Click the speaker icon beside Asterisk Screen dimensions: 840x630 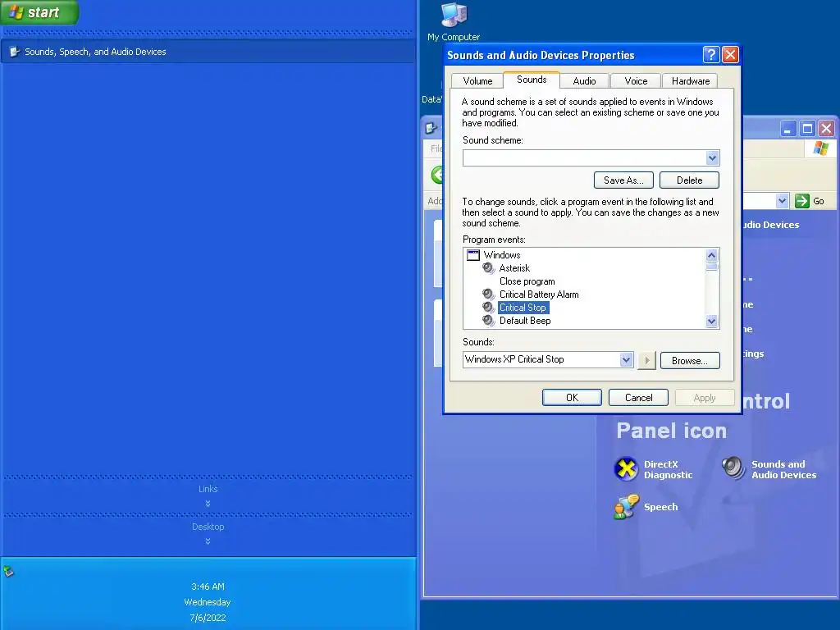[x=488, y=268]
